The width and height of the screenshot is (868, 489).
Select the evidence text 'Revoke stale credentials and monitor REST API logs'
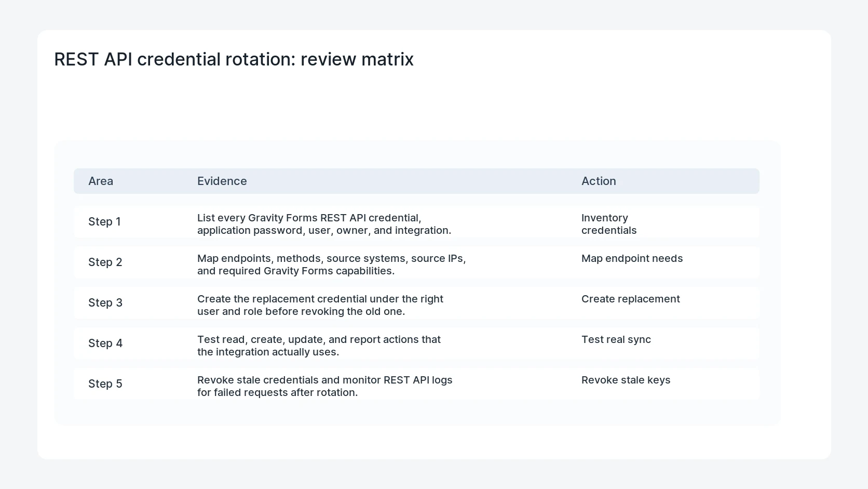(325, 386)
